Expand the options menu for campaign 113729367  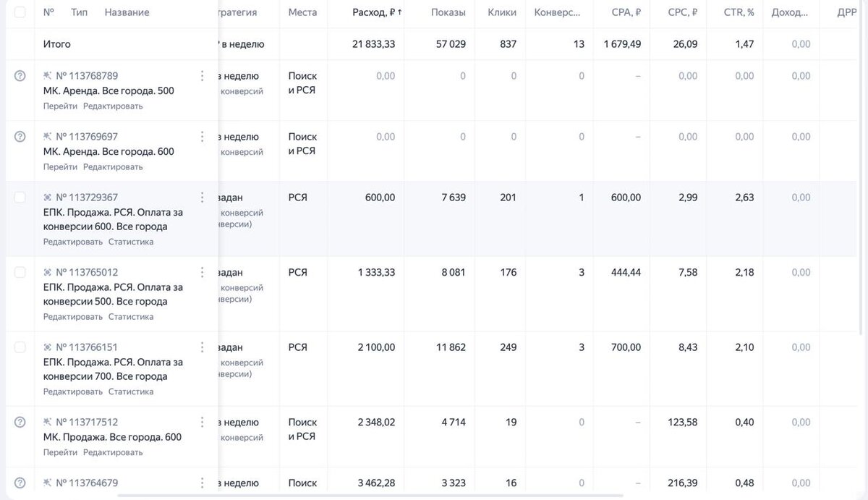(x=202, y=198)
